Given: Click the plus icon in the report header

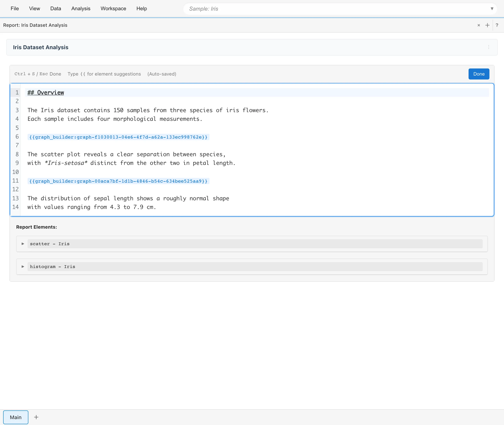Looking at the screenshot, I should pos(487,25).
